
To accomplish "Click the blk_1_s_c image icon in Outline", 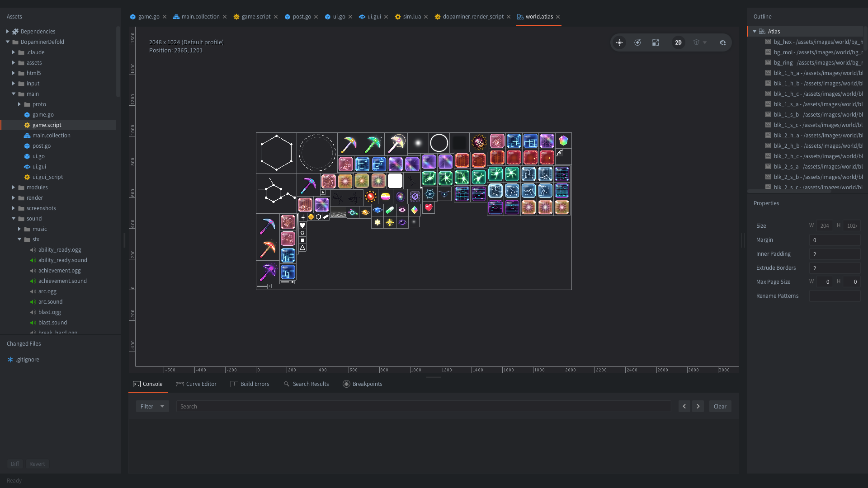I will 768,125.
